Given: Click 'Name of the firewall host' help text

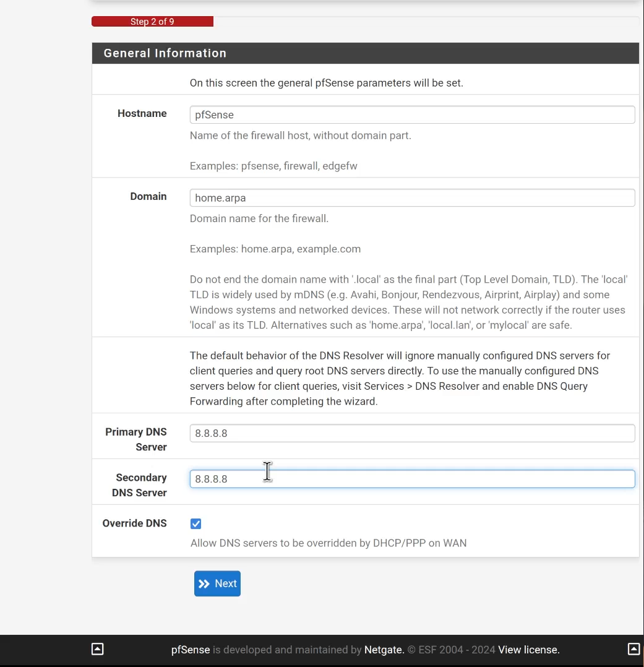Looking at the screenshot, I should click(x=300, y=136).
